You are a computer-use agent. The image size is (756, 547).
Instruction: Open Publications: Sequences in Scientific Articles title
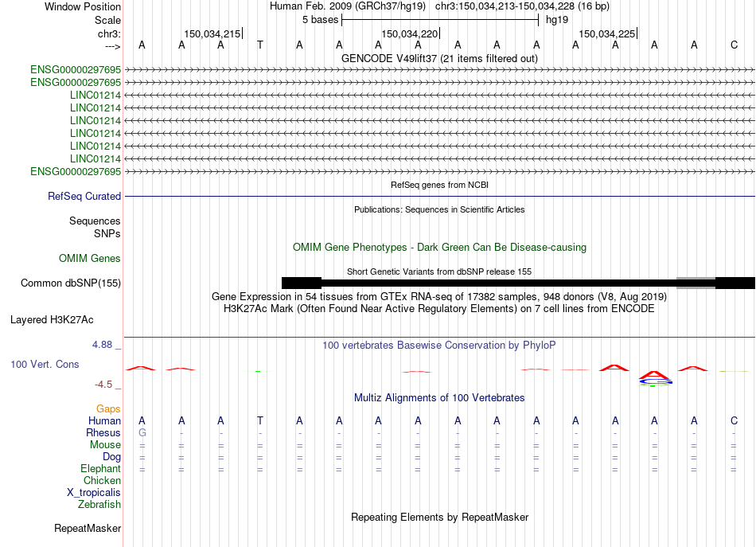point(439,209)
